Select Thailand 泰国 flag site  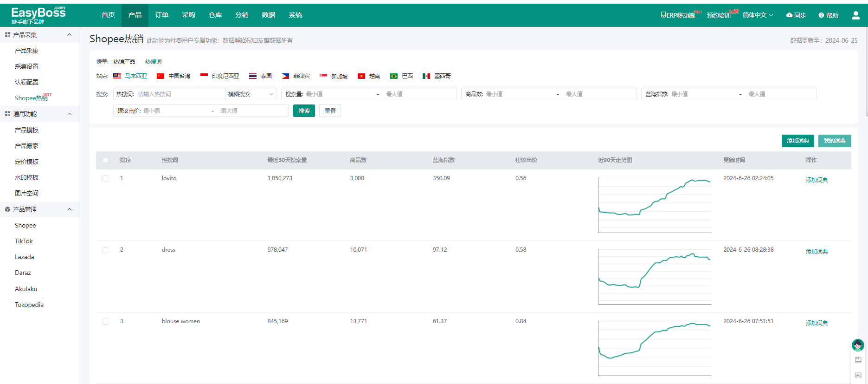(260, 76)
